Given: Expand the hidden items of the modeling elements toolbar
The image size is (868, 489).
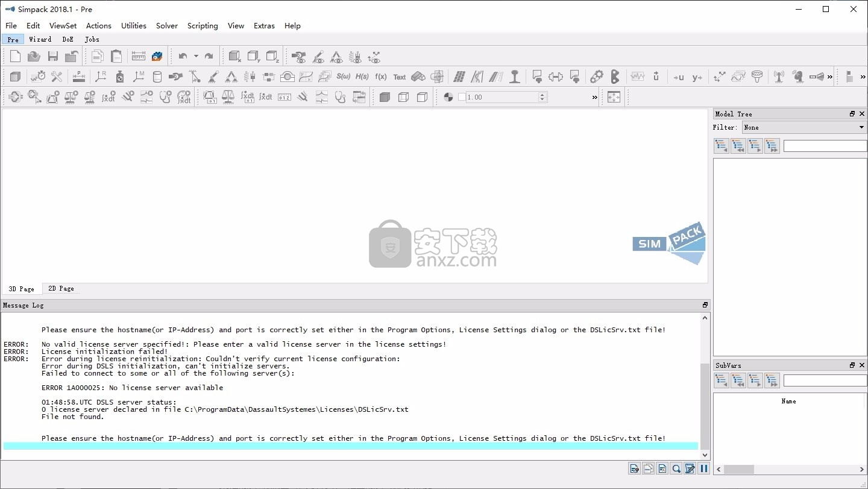Looking at the screenshot, I should (830, 77).
